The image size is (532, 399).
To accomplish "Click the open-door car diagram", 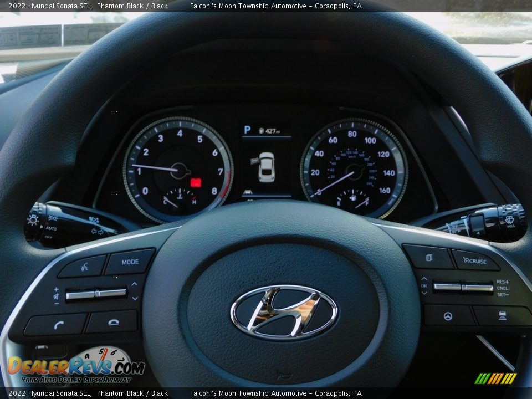I will (266, 167).
